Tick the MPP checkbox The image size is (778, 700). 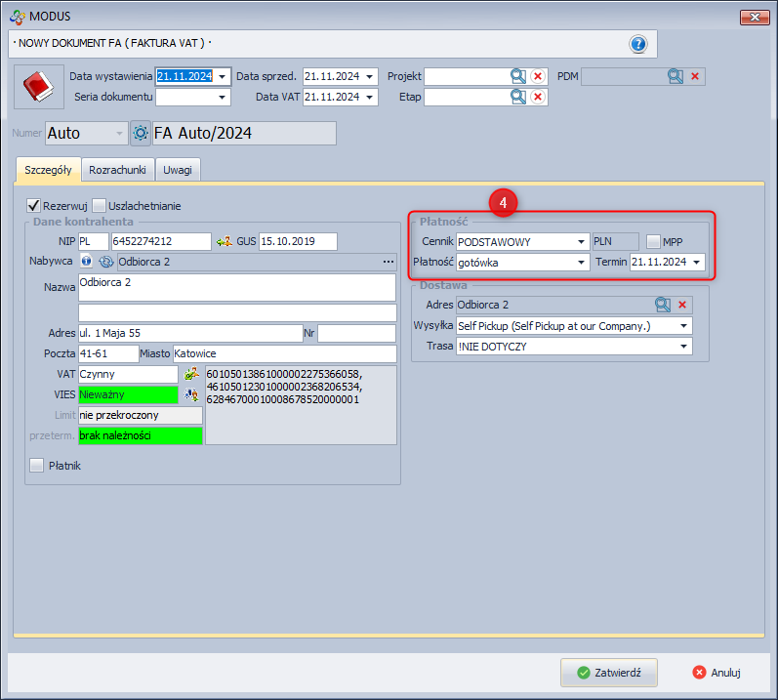click(x=653, y=241)
